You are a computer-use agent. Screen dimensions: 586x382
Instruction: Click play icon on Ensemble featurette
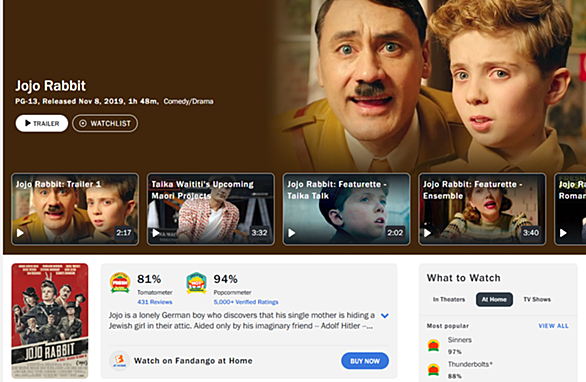[427, 233]
